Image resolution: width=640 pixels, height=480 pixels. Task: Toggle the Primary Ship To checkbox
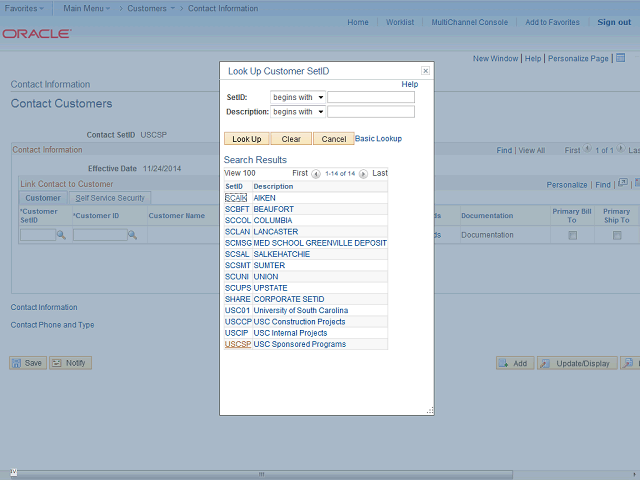[617, 236]
